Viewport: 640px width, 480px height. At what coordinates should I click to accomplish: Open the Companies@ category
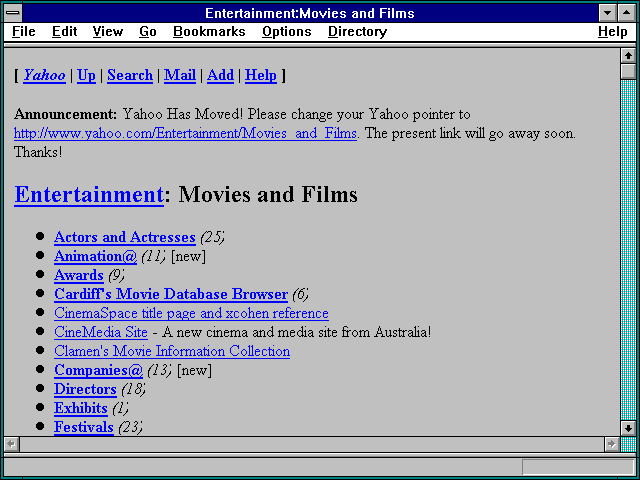click(x=98, y=370)
